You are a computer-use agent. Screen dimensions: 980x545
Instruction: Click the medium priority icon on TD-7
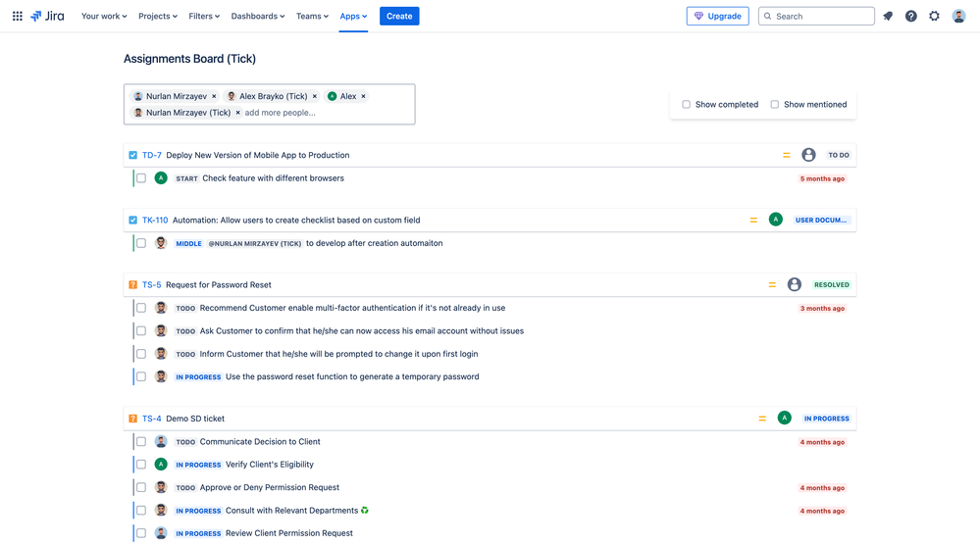point(786,155)
